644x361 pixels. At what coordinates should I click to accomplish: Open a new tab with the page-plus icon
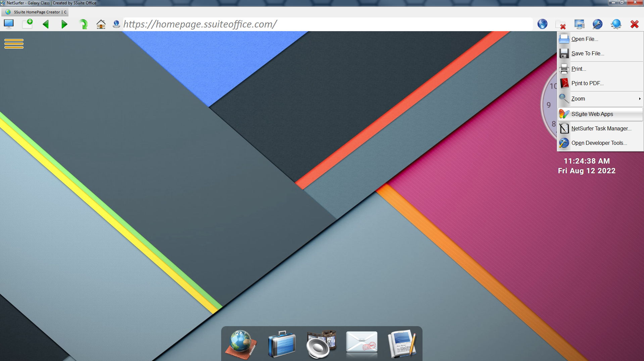click(x=27, y=23)
